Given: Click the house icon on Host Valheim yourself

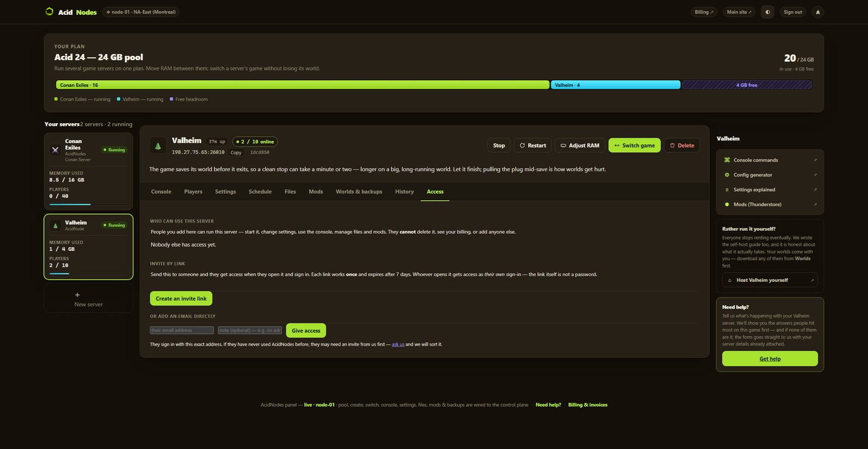Looking at the screenshot, I should [x=730, y=280].
